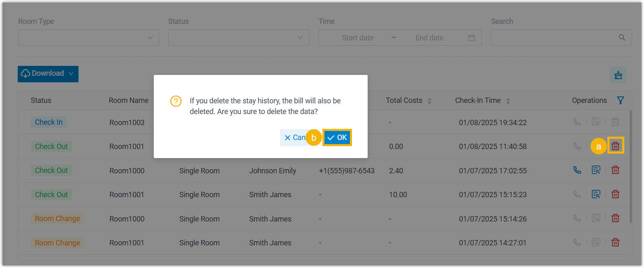Click the clear filter broom icon

point(618,75)
